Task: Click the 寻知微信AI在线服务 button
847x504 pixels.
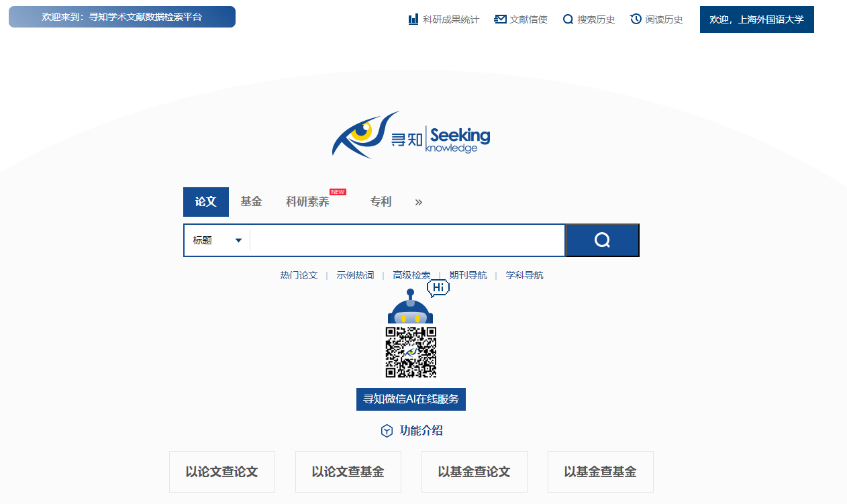Action: point(411,399)
